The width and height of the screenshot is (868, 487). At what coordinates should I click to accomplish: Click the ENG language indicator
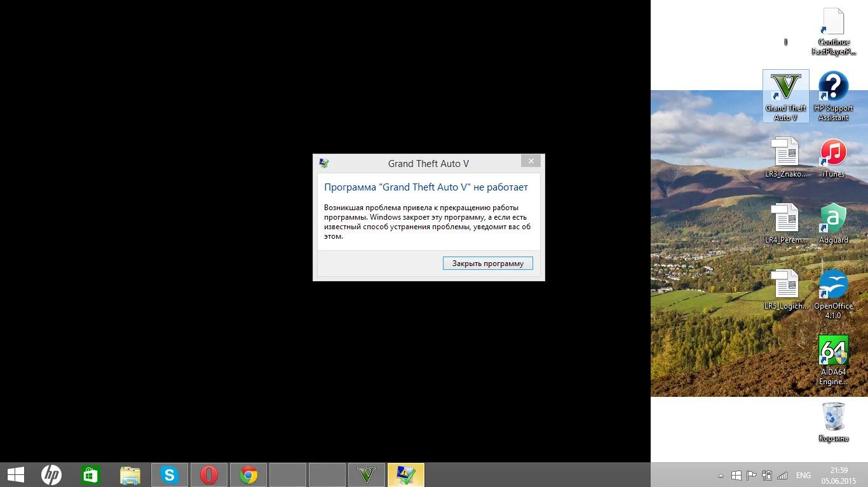(803, 475)
